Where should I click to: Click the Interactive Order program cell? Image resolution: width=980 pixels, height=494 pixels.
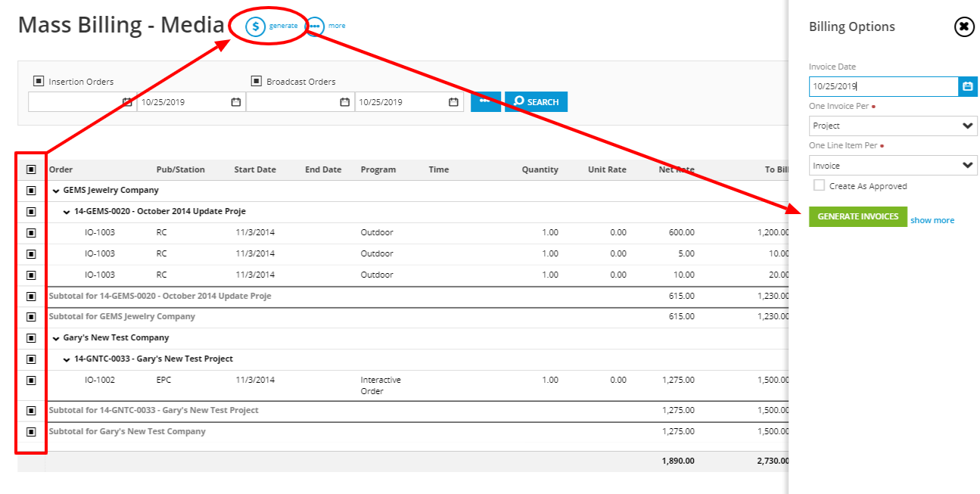381,386
